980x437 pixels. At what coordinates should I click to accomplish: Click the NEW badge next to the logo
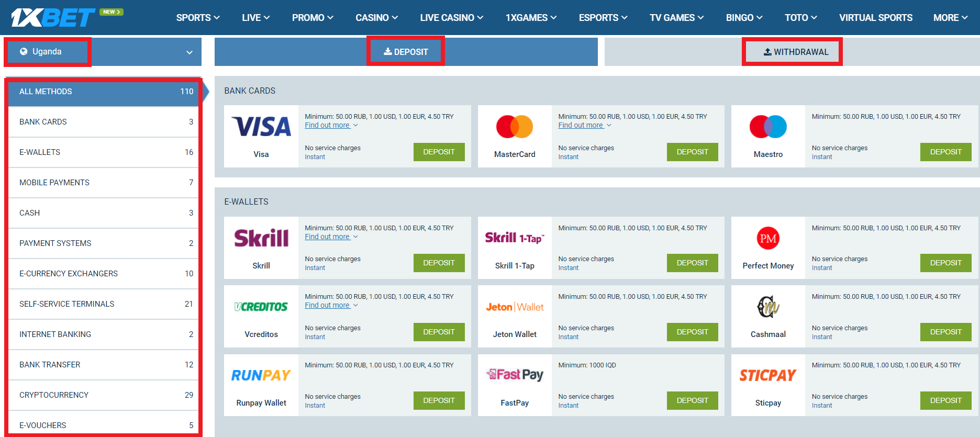coord(112,12)
